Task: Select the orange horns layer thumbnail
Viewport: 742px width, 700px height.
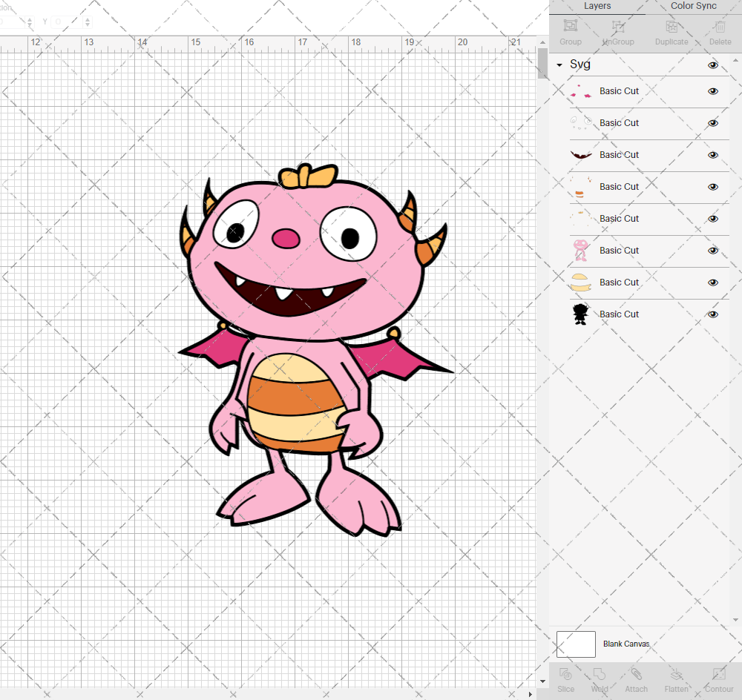Action: (x=581, y=187)
